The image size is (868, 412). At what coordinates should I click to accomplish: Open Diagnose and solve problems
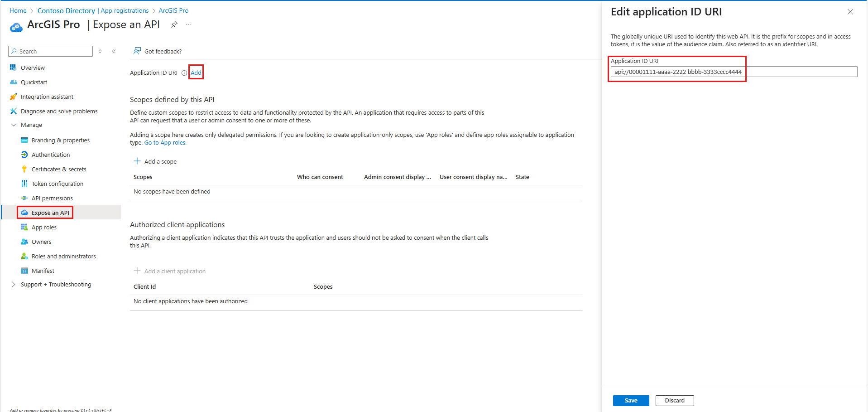pos(59,111)
